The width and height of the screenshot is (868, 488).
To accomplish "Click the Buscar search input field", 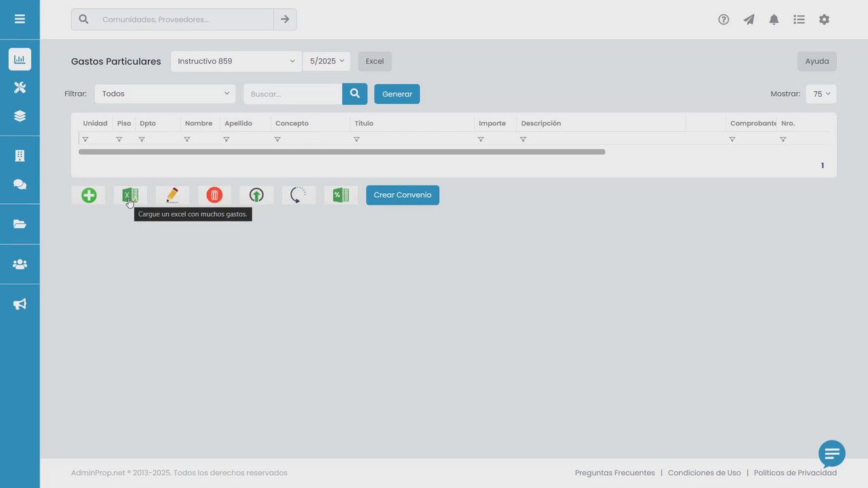I will click(293, 94).
